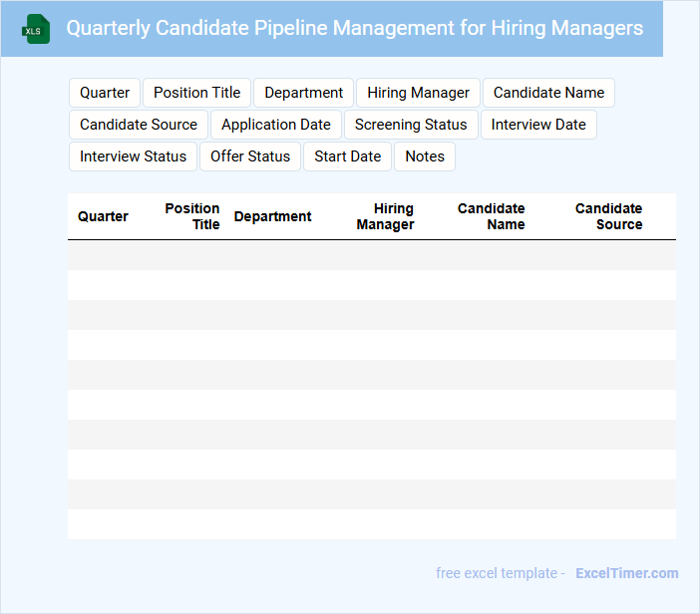Click the page title heading text
The height and width of the screenshot is (614, 700).
pos(354,28)
